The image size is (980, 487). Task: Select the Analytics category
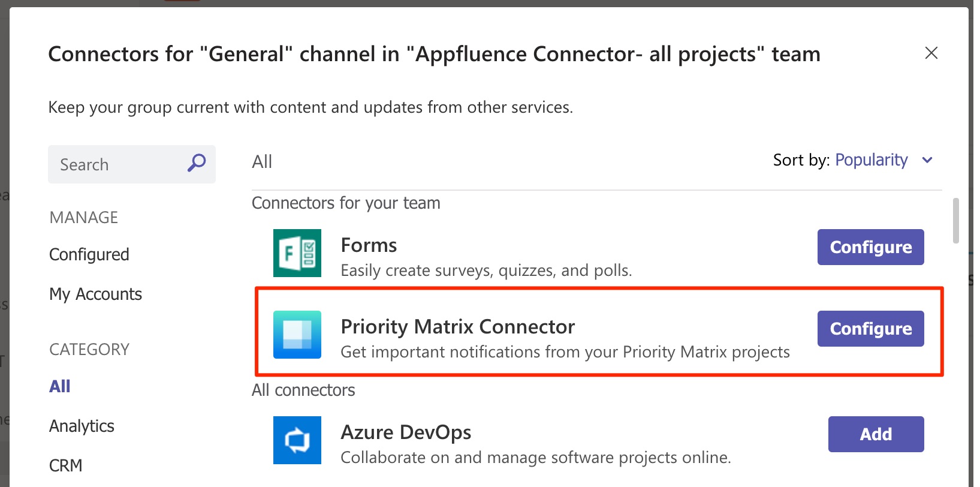82,426
